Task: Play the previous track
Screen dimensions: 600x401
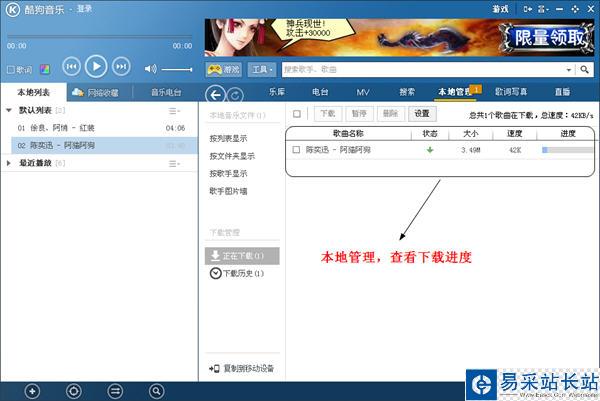Action: 71,67
